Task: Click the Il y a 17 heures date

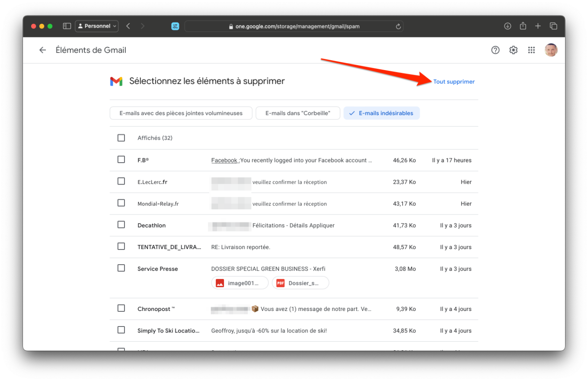Action: point(452,160)
